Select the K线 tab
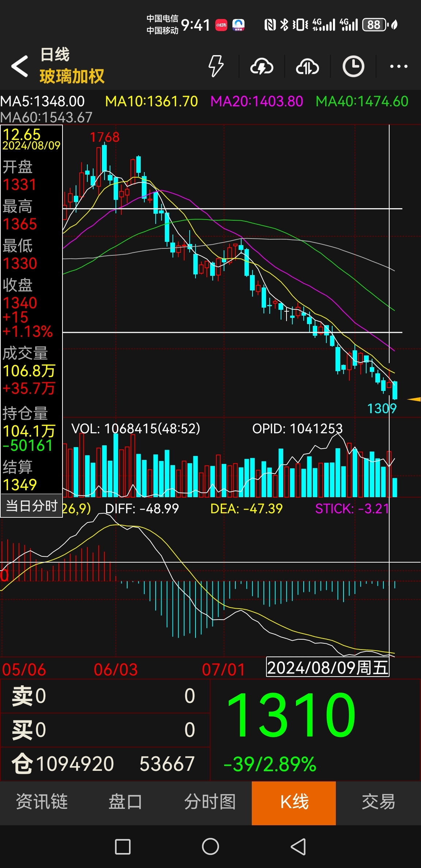The image size is (421, 868). coord(294,803)
